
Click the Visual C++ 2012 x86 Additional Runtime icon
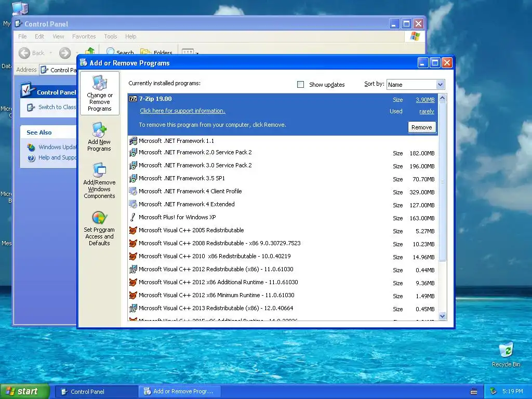click(x=133, y=282)
